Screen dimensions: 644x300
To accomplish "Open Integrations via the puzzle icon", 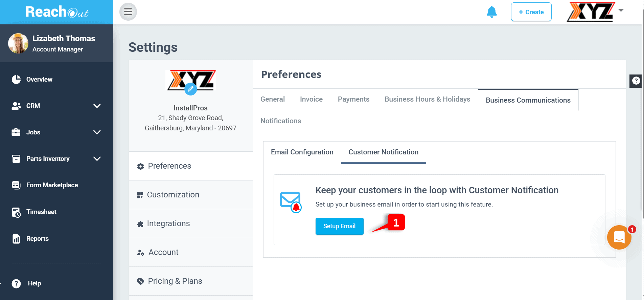I will tap(140, 223).
